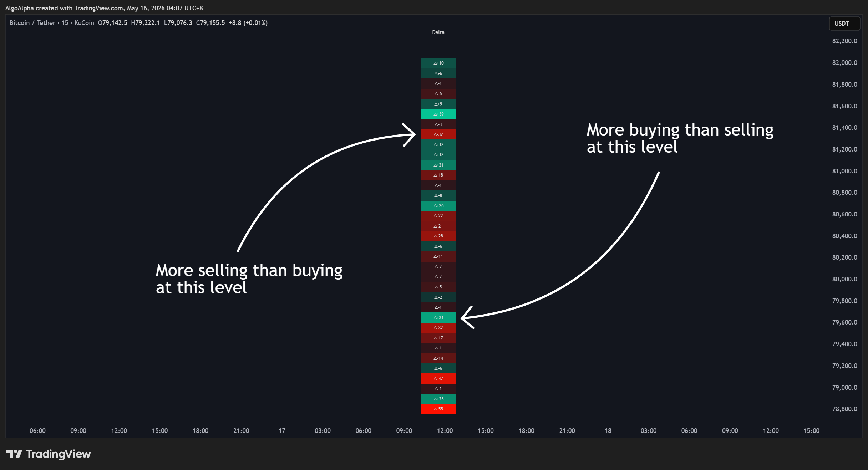Click the 82,200.0 price axis label
The image size is (868, 470).
tap(844, 41)
